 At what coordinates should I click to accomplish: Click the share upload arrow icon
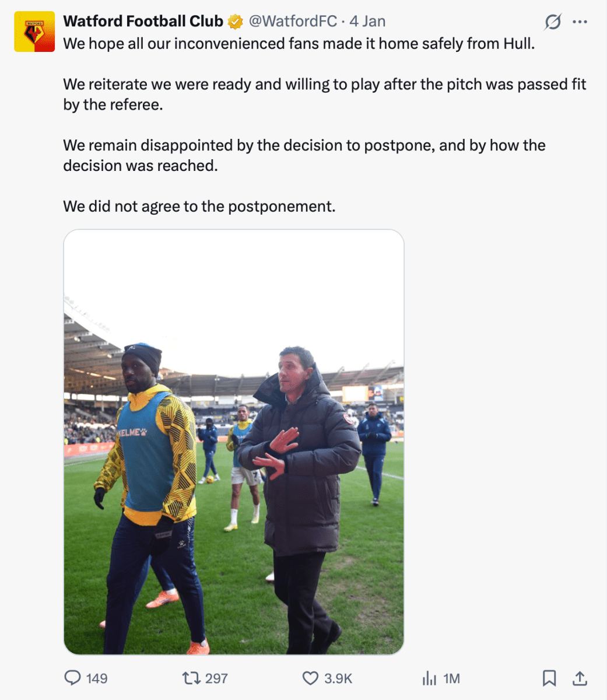(x=580, y=678)
